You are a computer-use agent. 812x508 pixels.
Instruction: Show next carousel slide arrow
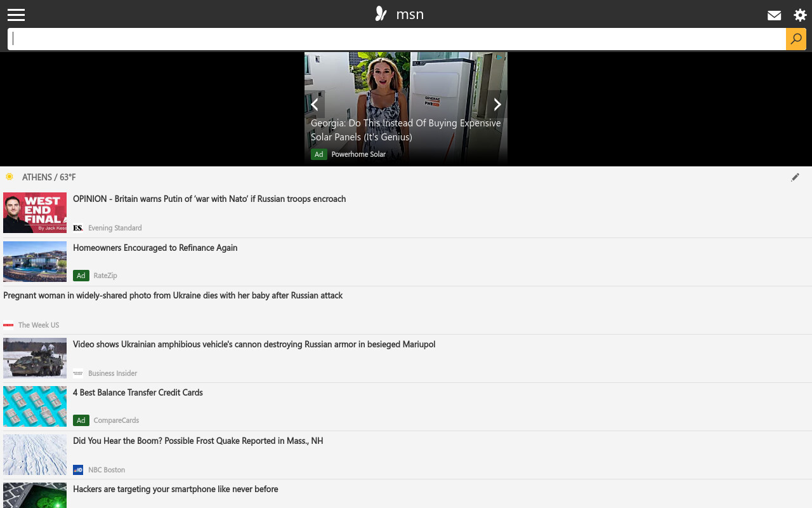pyautogui.click(x=497, y=105)
